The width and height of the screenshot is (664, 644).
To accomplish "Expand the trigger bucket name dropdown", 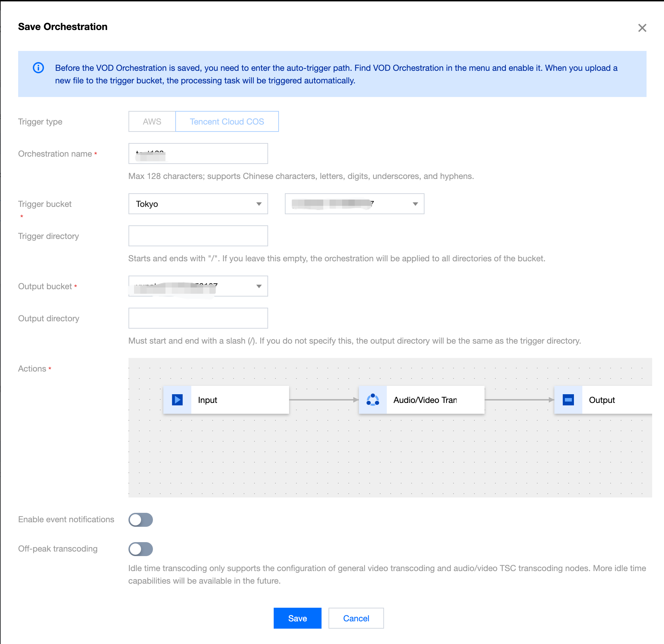I will click(354, 204).
